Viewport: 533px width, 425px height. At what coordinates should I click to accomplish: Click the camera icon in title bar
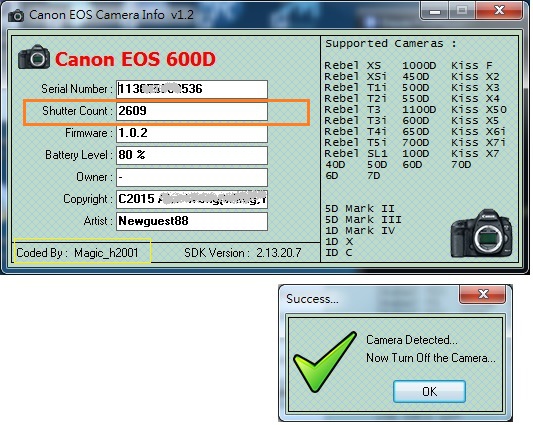16,16
